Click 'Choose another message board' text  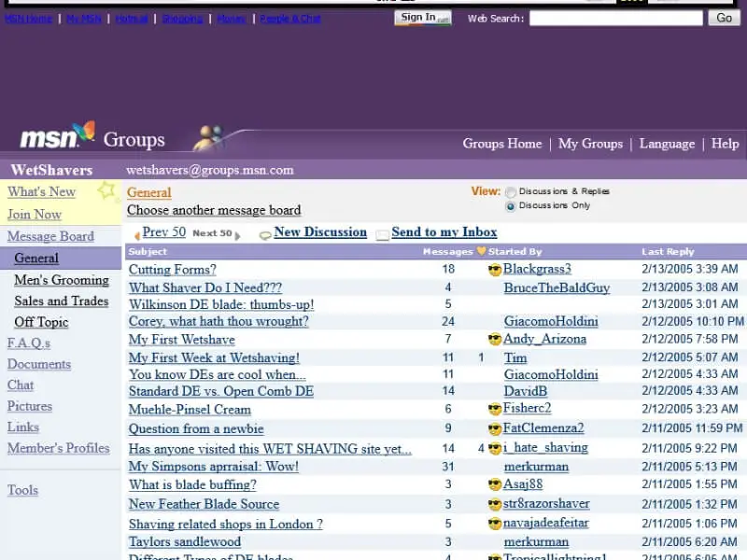[x=214, y=210]
